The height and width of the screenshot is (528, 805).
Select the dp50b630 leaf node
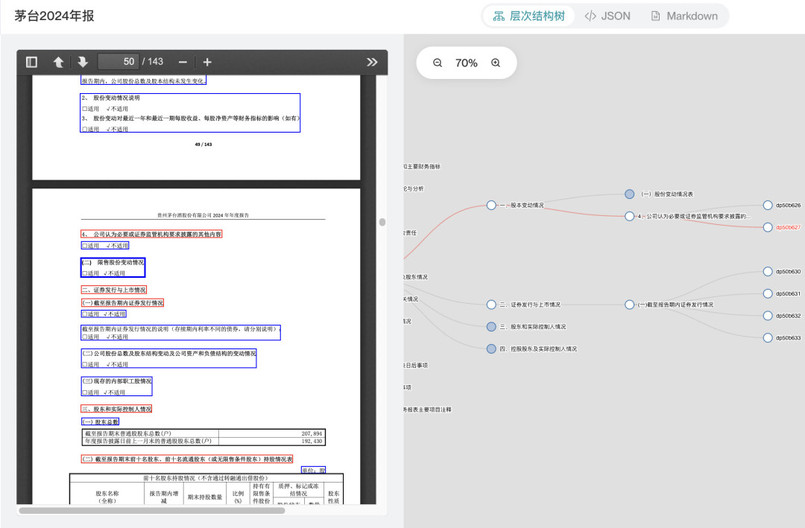[768, 272]
